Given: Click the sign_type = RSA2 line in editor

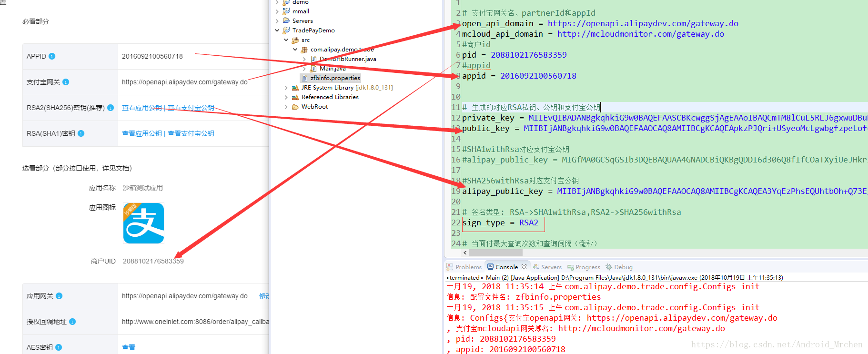Looking at the screenshot, I should click(x=500, y=223).
